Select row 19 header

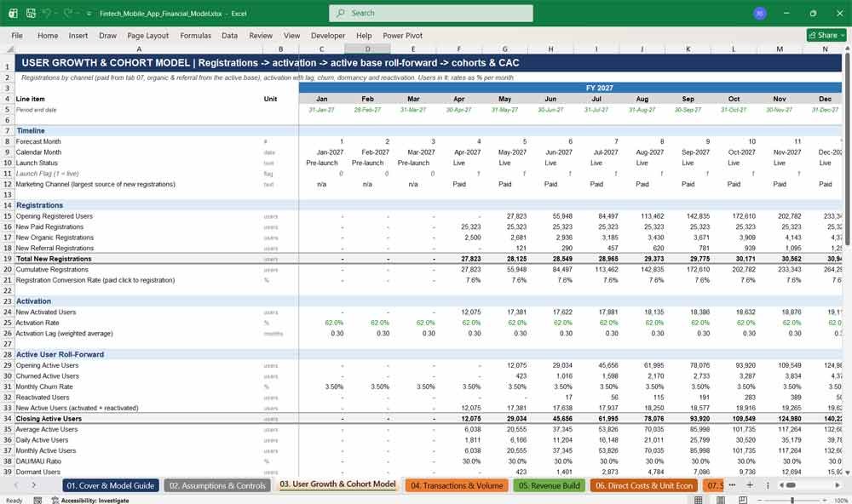click(8, 259)
